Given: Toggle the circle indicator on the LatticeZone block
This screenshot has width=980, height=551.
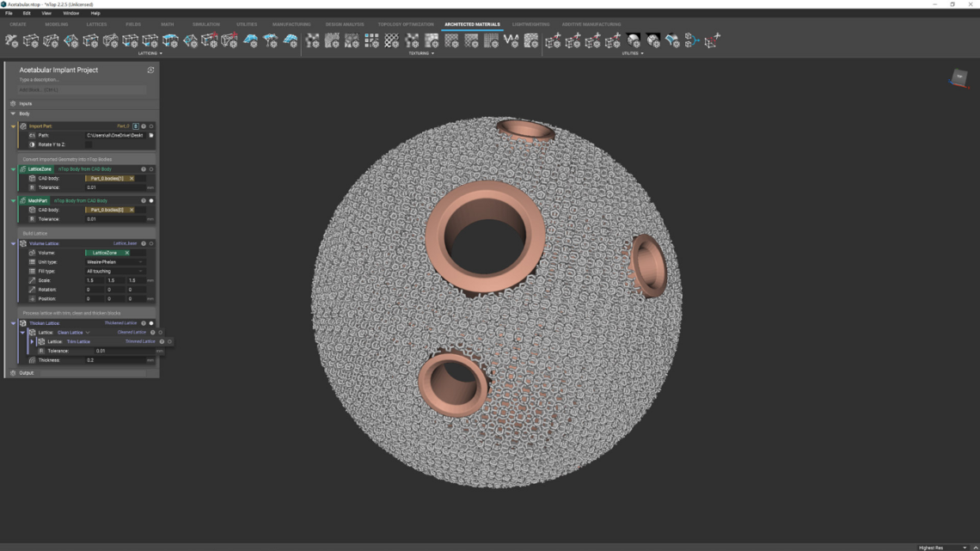Looking at the screenshot, I should [x=150, y=169].
